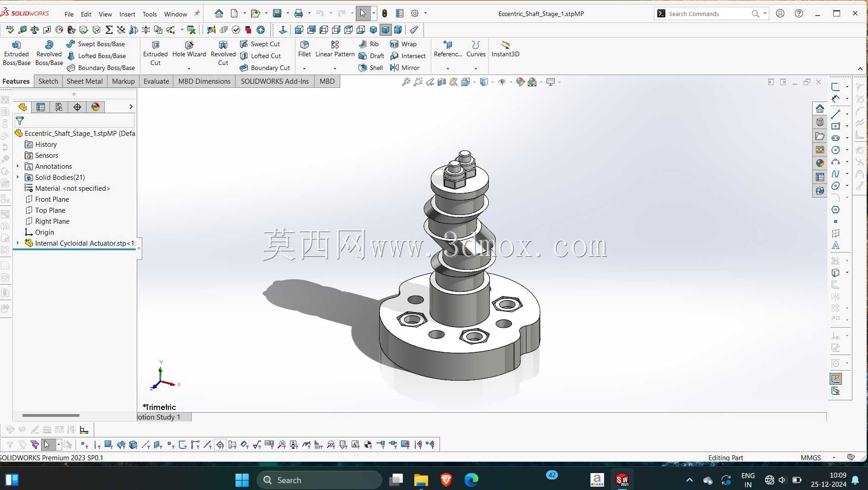The image size is (868, 490).
Task: Use the Mirror feature
Action: click(405, 68)
